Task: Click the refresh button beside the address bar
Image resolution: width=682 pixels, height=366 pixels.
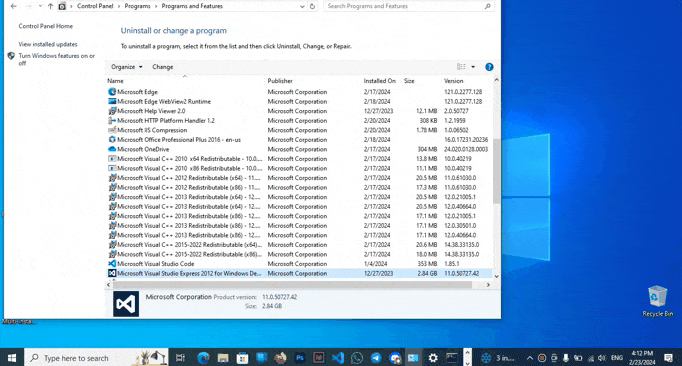Action: point(312,6)
